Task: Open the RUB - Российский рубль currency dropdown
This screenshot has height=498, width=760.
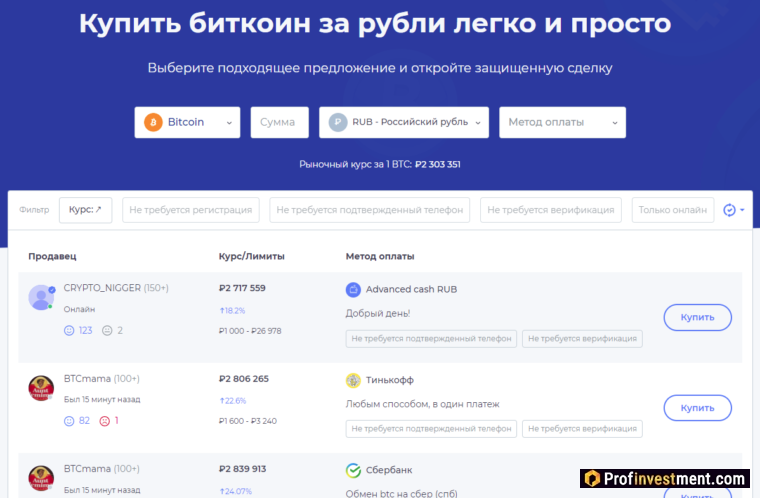Action: [404, 122]
